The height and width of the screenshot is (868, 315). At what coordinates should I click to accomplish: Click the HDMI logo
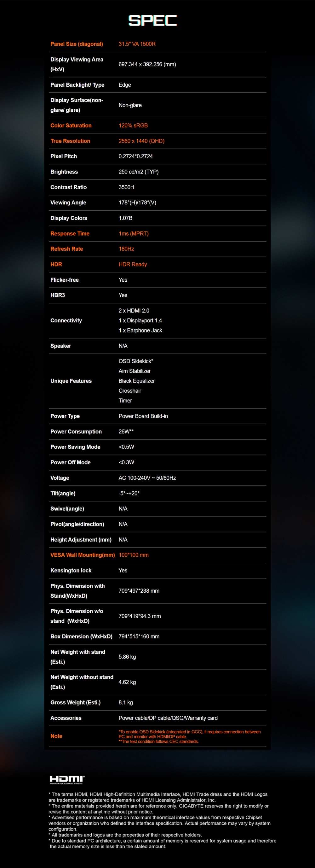(x=67, y=779)
